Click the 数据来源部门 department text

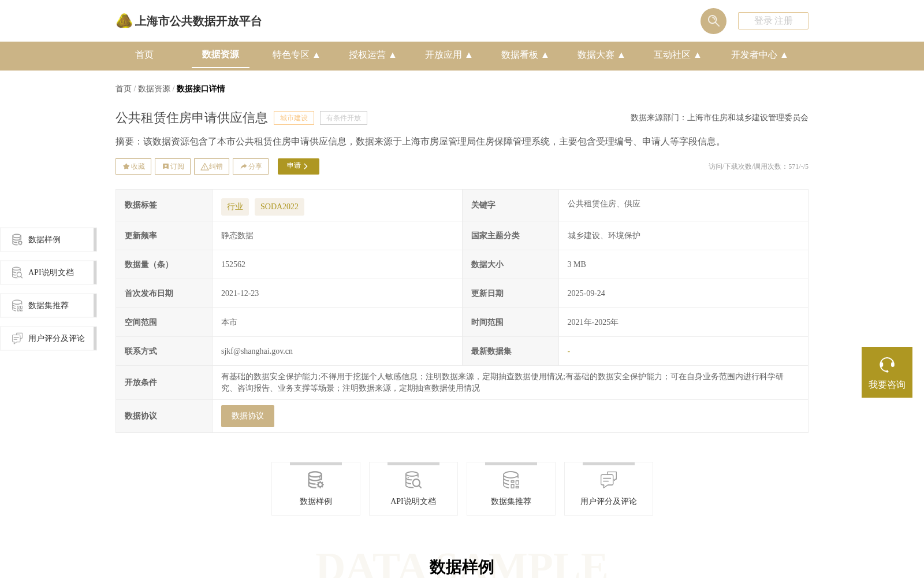pyautogui.click(x=720, y=118)
